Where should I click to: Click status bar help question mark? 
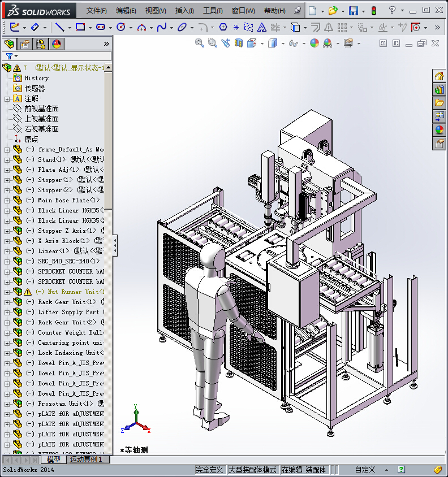click(401, 470)
